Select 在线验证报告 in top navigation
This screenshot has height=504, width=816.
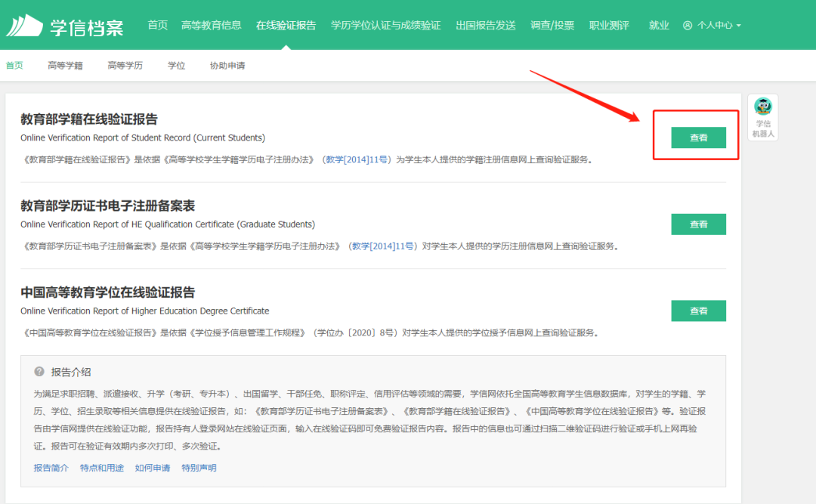coord(286,25)
